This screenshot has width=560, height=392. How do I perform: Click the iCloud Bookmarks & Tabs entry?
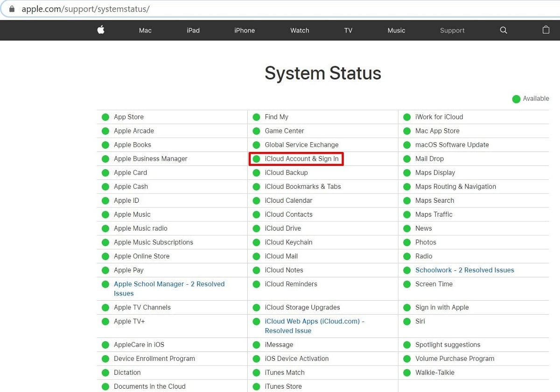tap(303, 186)
